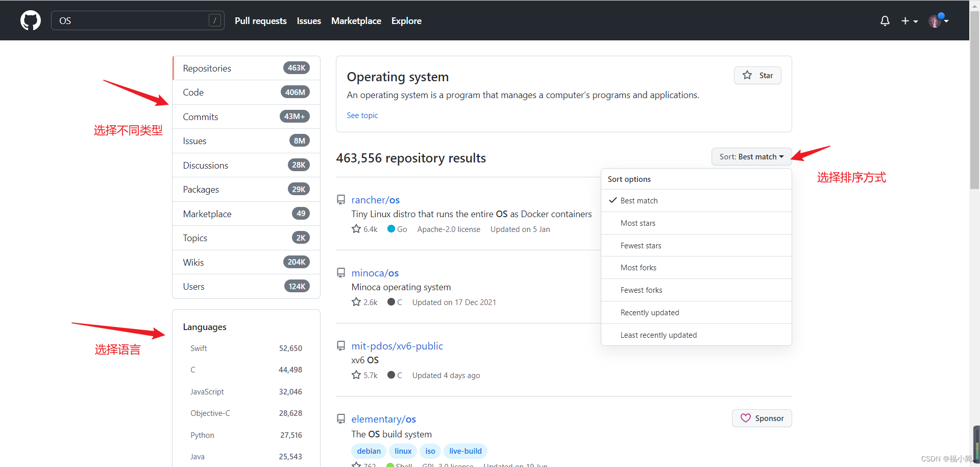Viewport: 980px width, 467px height.
Task: Open the user avatar menu
Action: [x=938, y=21]
